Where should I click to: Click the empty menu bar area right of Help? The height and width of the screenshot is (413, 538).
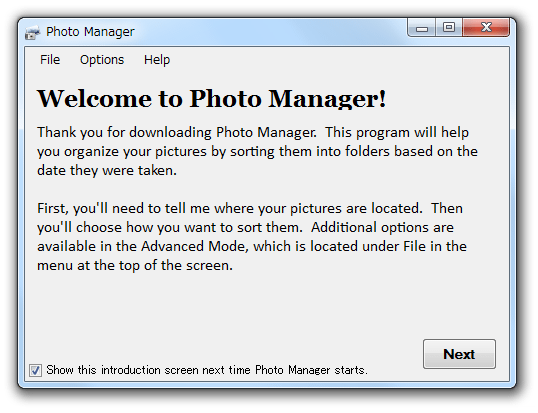pos(340,60)
